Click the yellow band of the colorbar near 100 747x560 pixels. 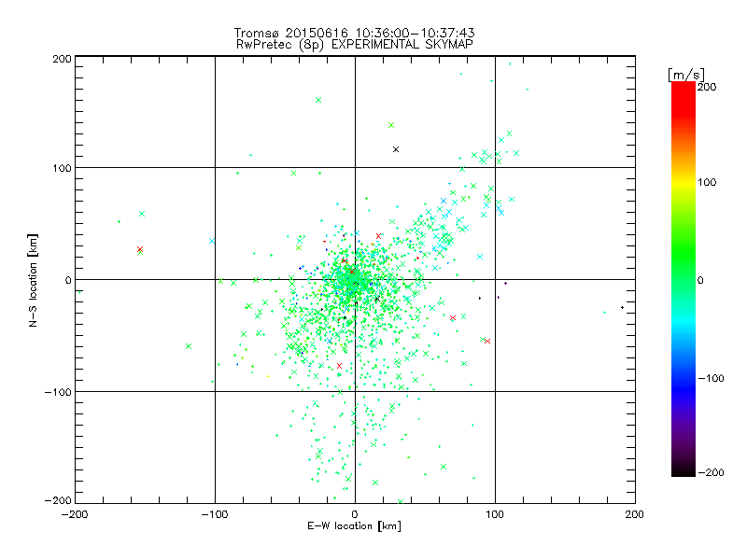point(684,183)
